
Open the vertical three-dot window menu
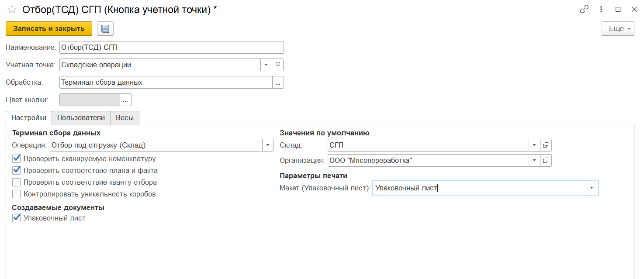pyautogui.click(x=601, y=9)
